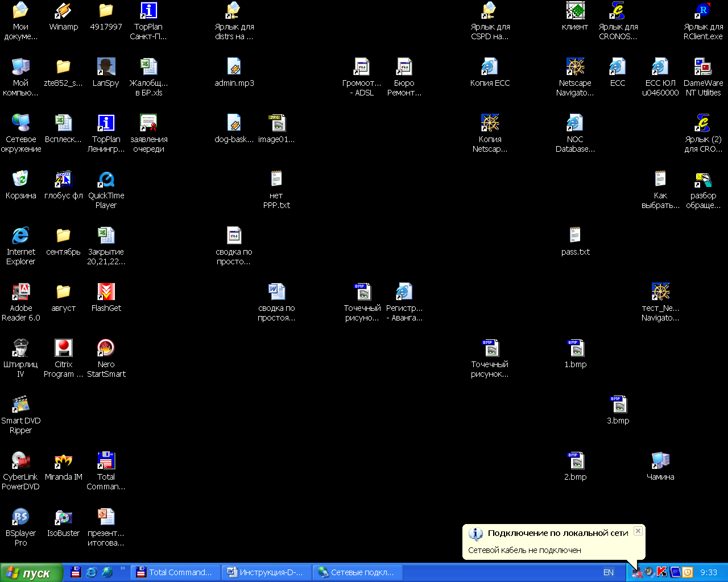Screen dimensions: 728x582
Task: Open Ярлык для RClient.exe shortcut
Action: point(703,21)
